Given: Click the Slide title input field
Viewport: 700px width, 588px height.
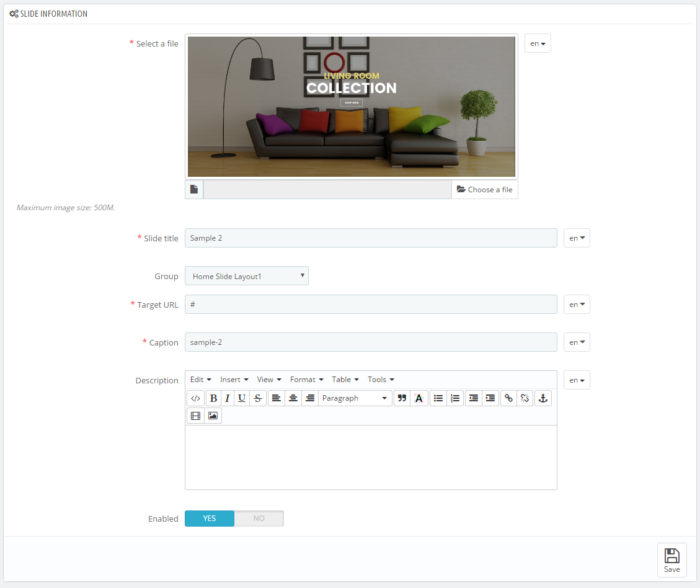Looking at the screenshot, I should [x=371, y=238].
